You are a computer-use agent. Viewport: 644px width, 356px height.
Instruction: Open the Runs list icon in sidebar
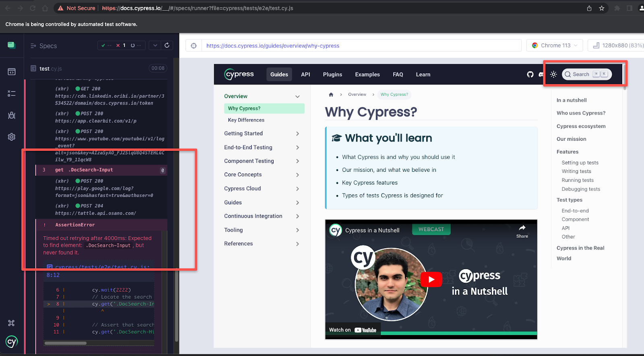[12, 94]
